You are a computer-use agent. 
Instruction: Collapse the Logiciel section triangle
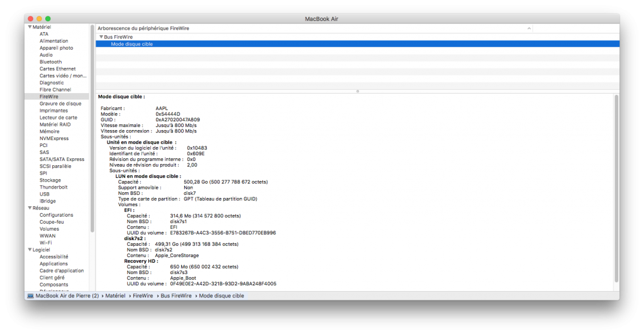(30, 250)
